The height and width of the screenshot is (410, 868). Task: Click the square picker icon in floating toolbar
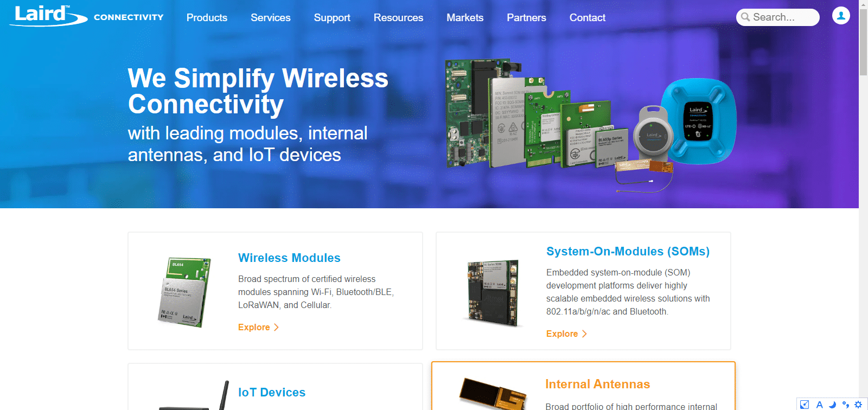point(805,405)
